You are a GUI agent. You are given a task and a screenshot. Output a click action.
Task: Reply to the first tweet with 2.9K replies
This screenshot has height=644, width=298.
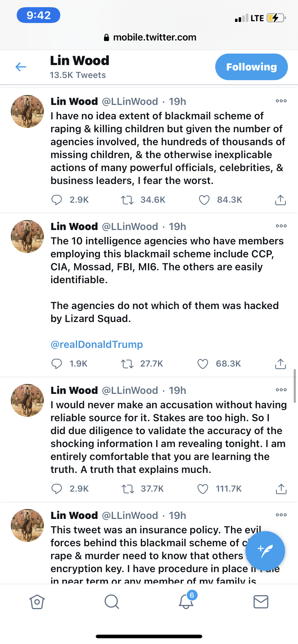point(57,200)
